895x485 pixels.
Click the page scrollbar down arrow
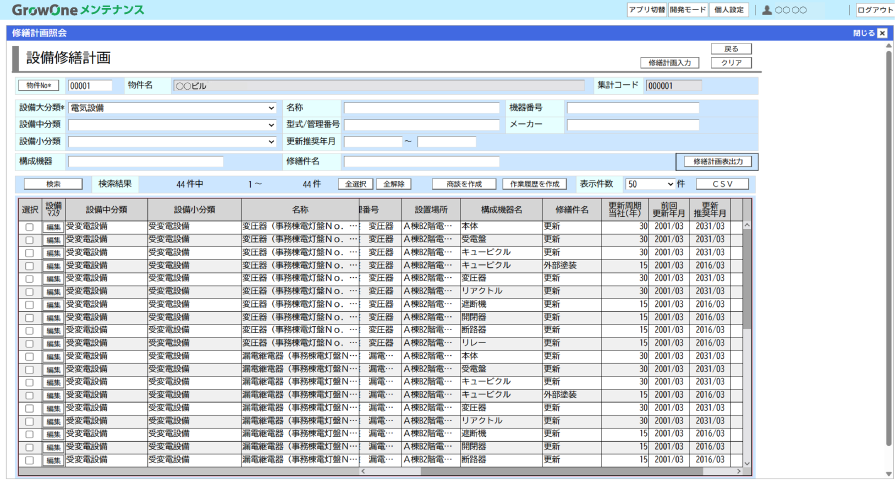889,474
